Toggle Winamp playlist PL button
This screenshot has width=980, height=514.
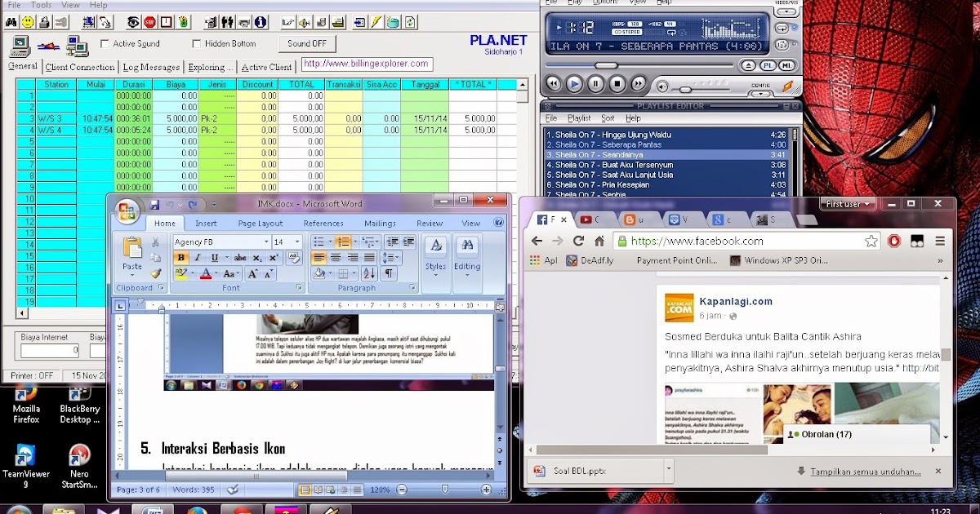768,65
